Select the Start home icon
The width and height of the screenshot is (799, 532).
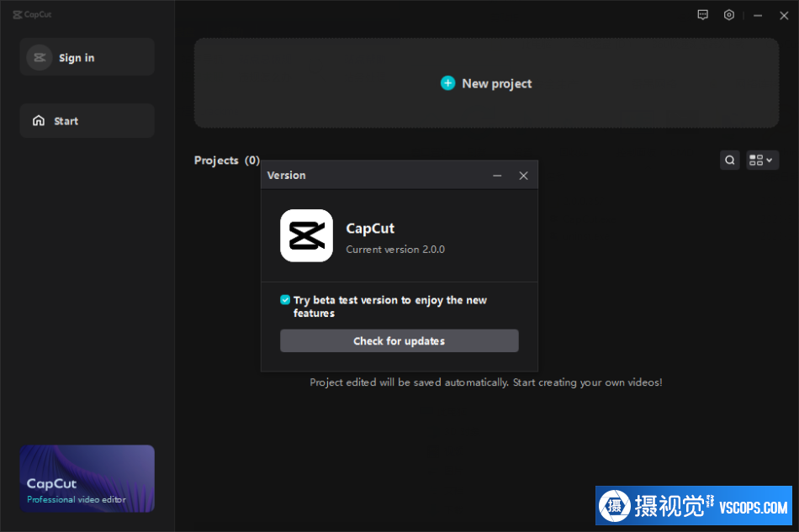coord(39,121)
